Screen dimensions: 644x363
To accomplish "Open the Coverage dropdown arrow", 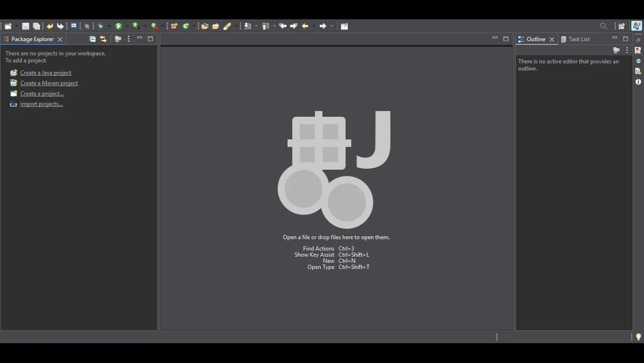I will point(145,26).
